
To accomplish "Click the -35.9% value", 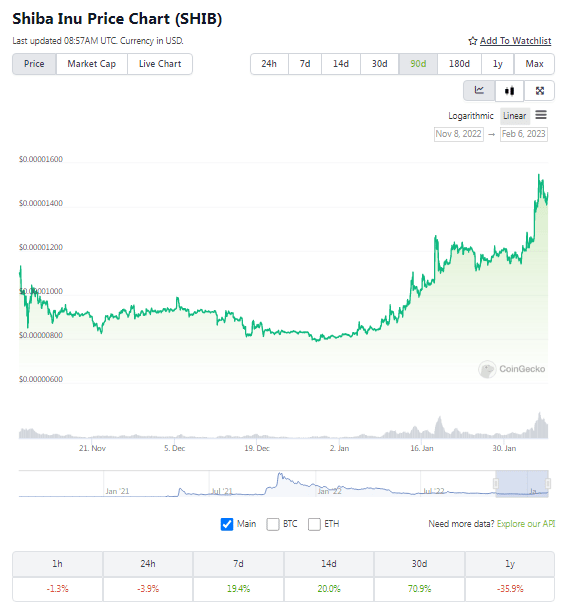I will [x=510, y=589].
